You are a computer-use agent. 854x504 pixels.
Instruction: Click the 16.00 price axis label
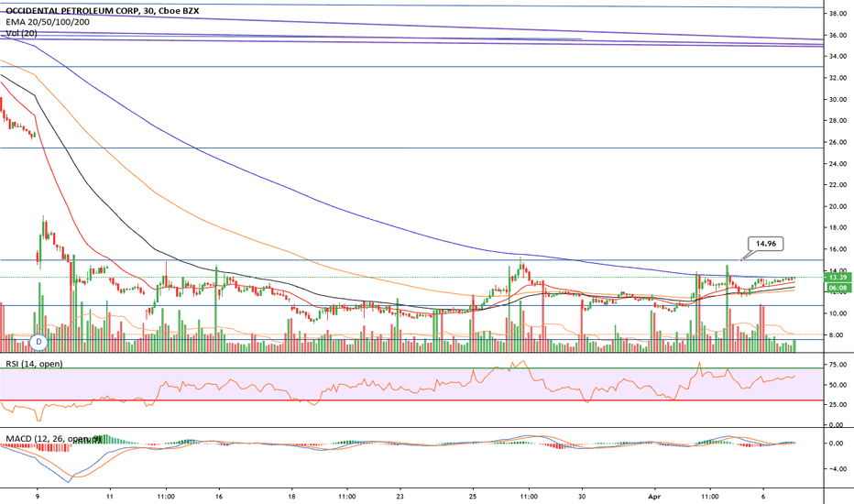click(838, 249)
